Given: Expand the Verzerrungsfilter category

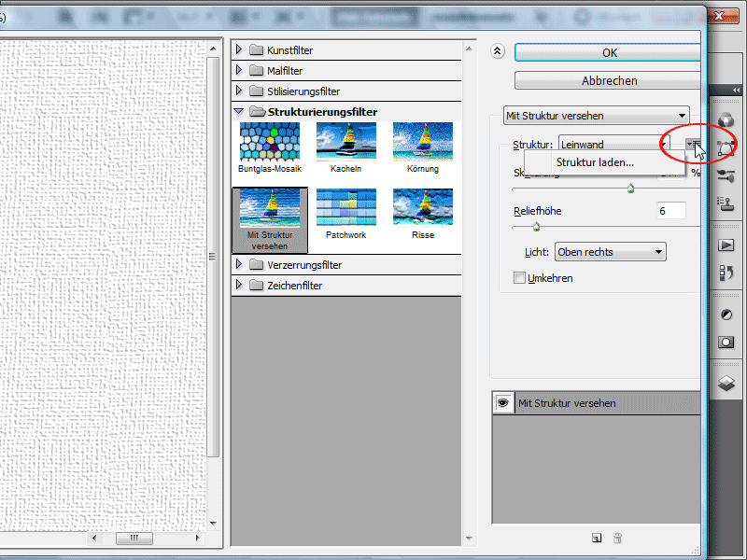Looking at the screenshot, I should 239,264.
